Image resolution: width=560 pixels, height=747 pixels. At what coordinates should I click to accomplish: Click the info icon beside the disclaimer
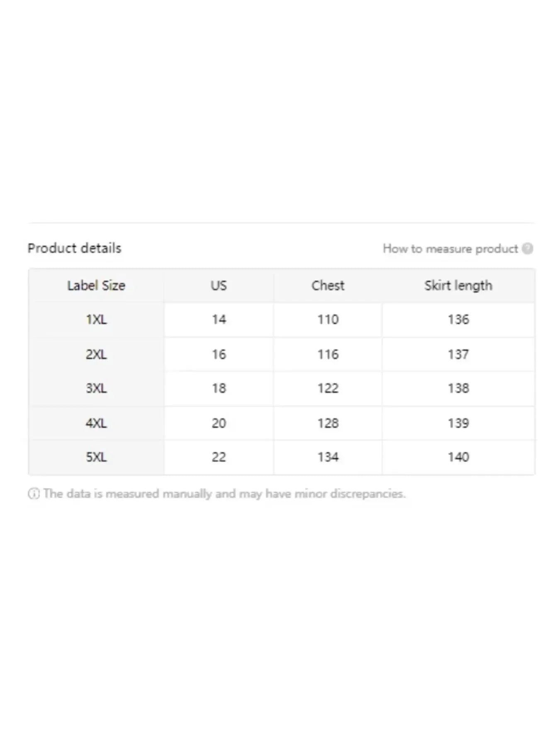coord(34,493)
